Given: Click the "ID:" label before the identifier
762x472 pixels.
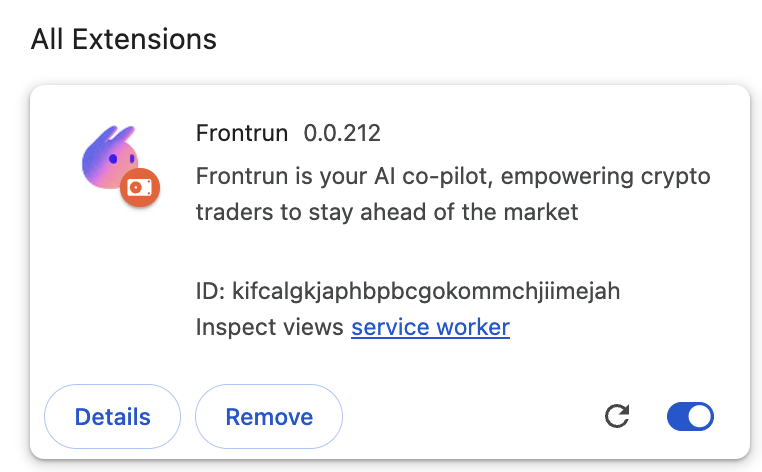Looking at the screenshot, I should [210, 291].
